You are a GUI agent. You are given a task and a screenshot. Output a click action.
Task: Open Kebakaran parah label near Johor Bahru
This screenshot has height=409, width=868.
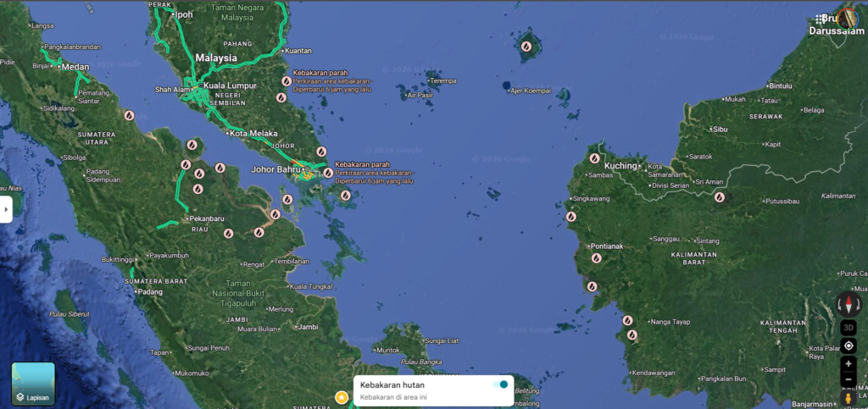pyautogui.click(x=363, y=164)
